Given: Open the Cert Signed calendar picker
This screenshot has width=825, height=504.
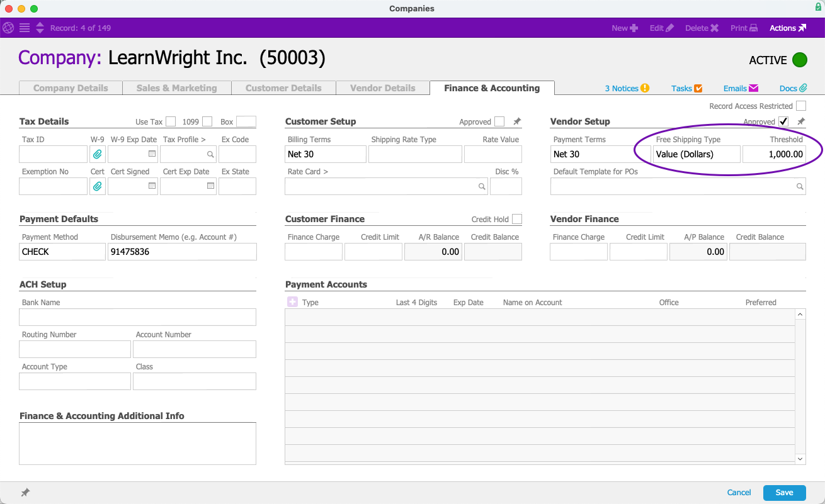Looking at the screenshot, I should (152, 186).
